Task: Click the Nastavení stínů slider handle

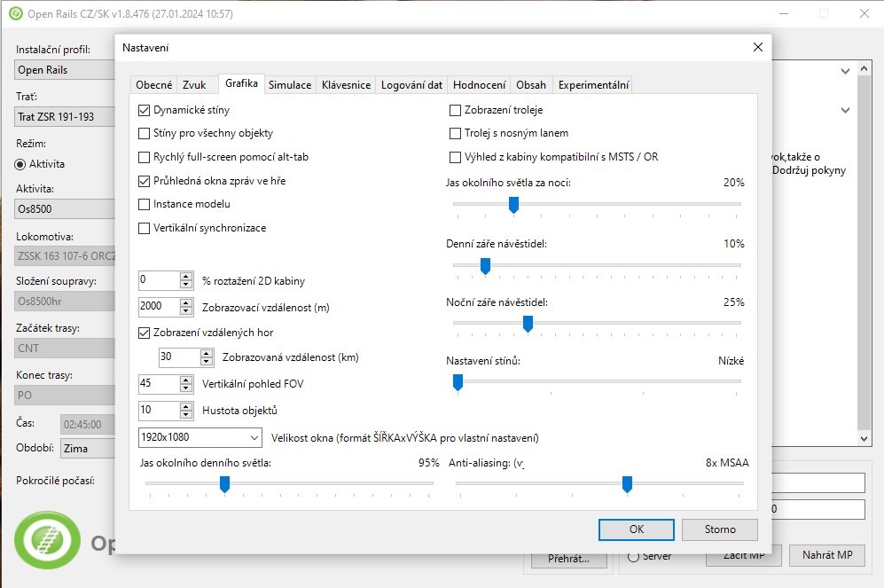Action: click(458, 382)
